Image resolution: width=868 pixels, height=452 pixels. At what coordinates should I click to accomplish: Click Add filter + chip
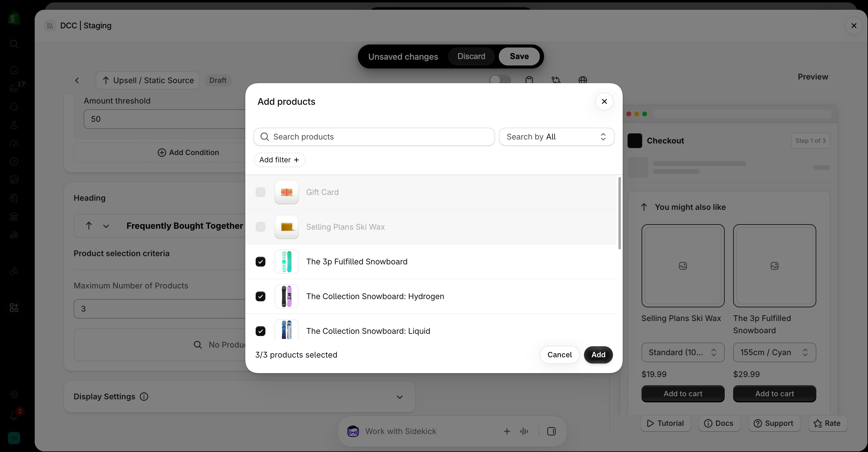tap(279, 160)
